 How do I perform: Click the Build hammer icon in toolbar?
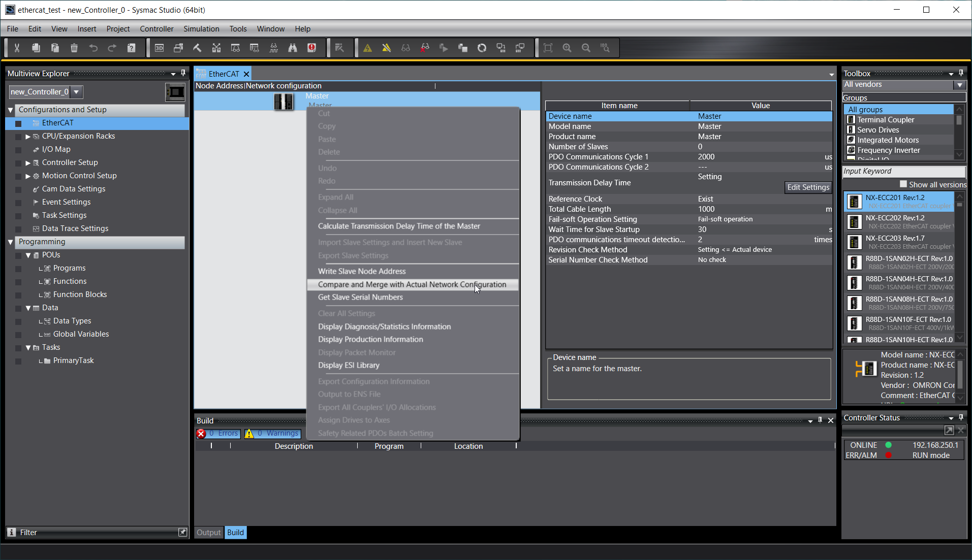coord(197,48)
